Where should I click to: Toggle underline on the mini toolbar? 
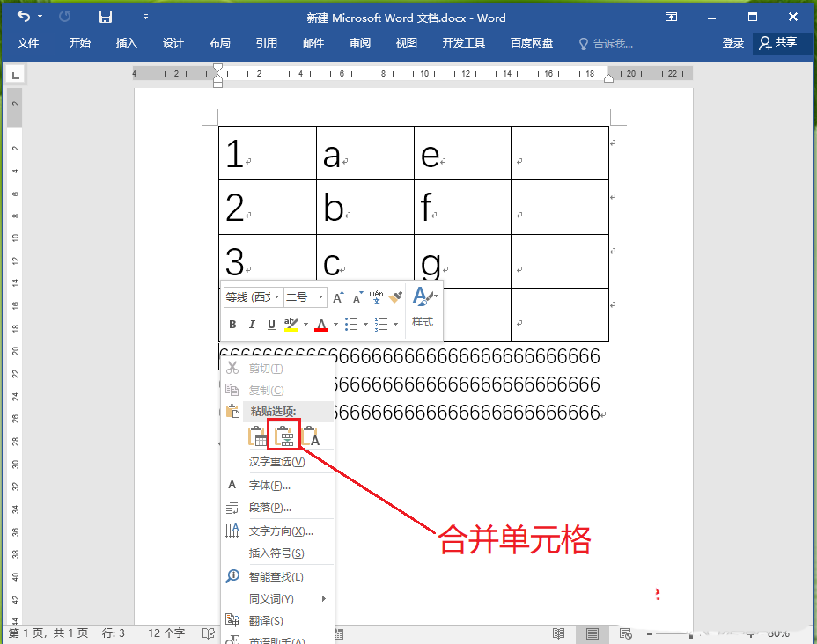[271, 325]
